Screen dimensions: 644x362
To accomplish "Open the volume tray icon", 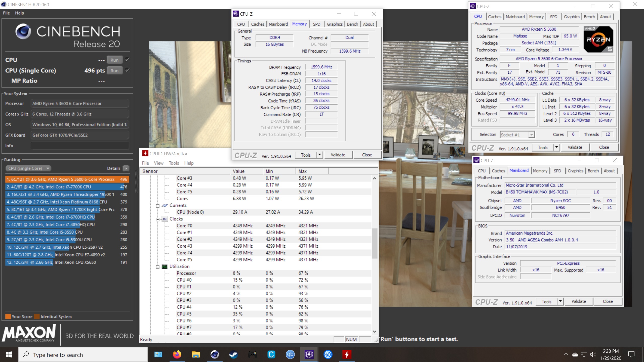I will coord(593,355).
